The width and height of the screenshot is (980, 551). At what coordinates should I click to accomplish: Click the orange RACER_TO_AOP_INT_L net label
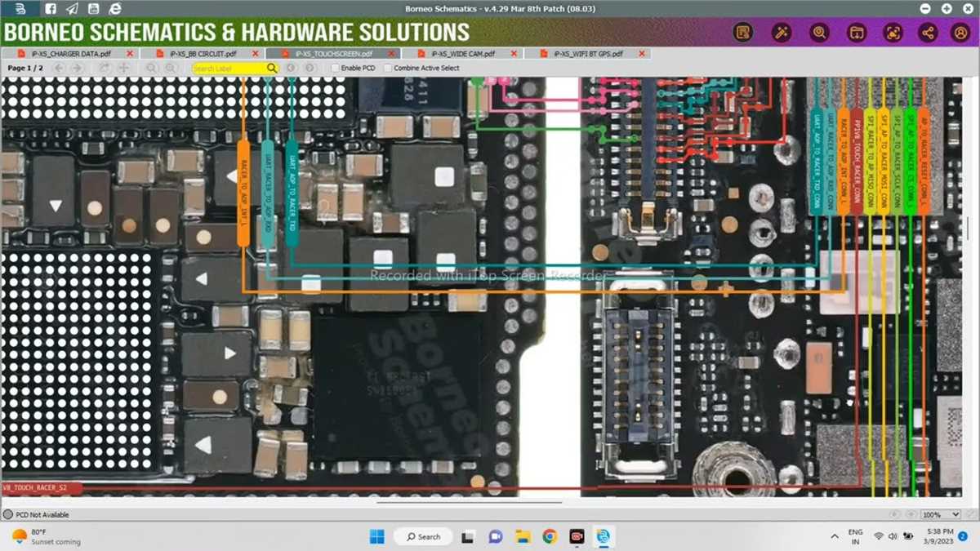[x=243, y=193]
